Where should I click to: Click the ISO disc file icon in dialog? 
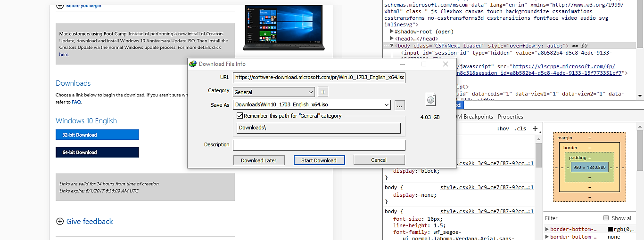click(430, 99)
